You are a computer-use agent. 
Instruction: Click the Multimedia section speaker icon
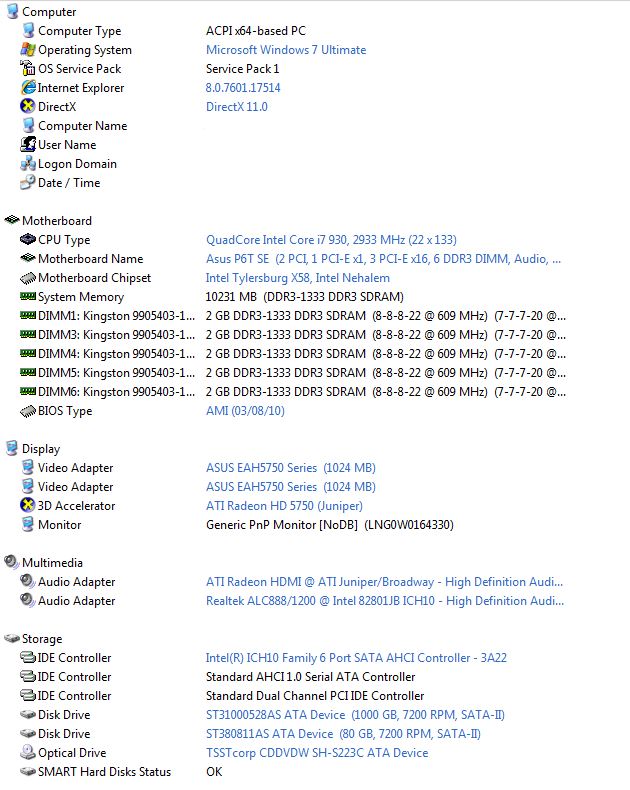click(x=12, y=562)
